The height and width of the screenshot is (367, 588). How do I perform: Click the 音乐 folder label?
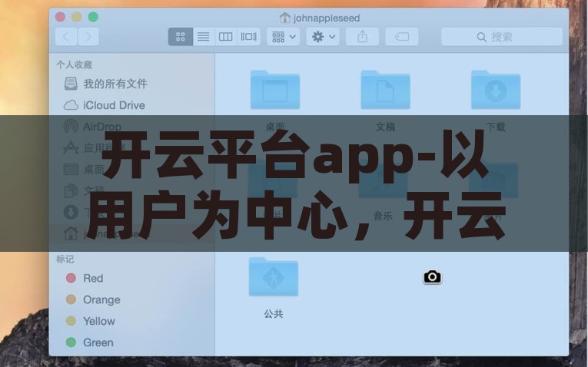pos(383,216)
